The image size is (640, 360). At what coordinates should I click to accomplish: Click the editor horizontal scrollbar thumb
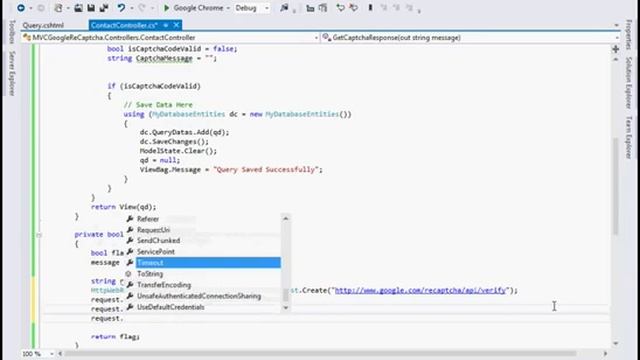[x=320, y=353]
